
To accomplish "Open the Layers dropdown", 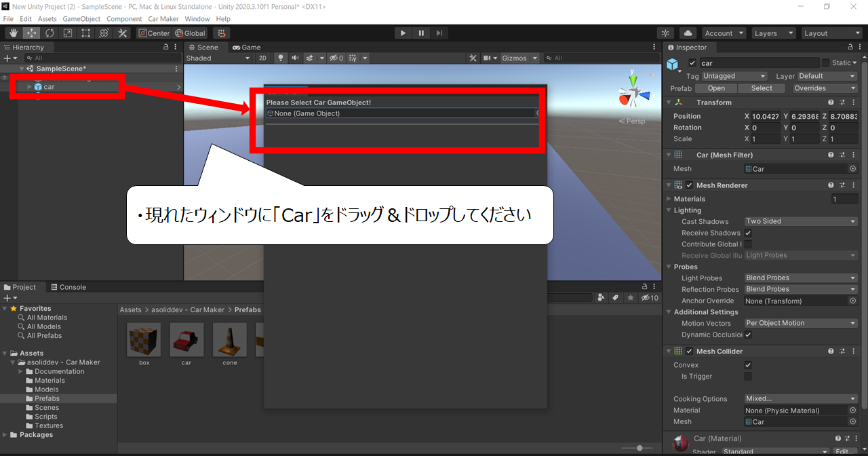I will 773,33.
